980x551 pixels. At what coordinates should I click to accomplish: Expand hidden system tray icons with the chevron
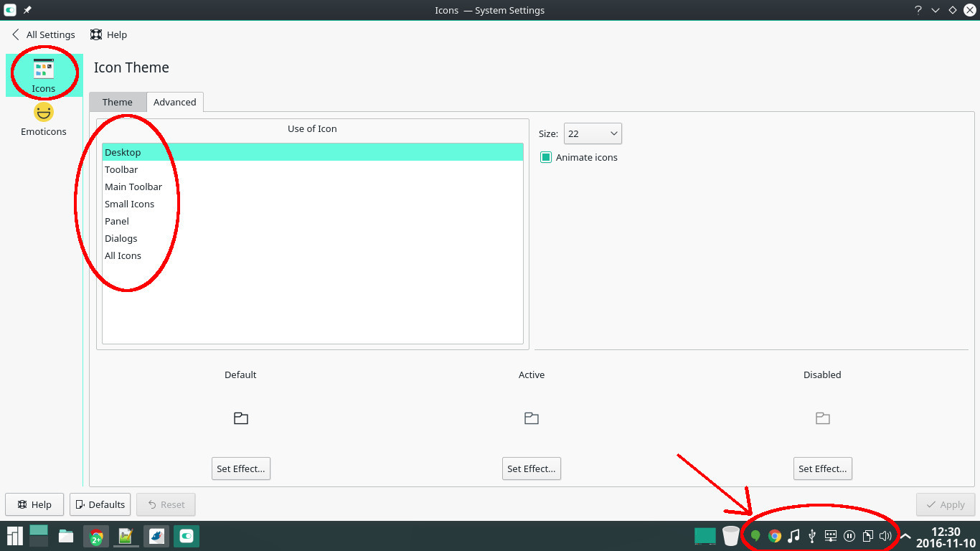tap(905, 535)
